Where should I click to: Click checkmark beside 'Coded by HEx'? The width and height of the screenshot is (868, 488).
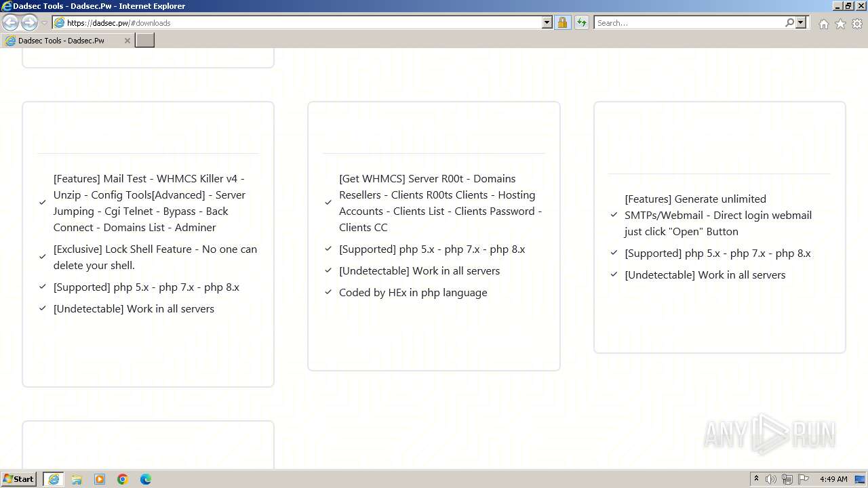coord(328,293)
